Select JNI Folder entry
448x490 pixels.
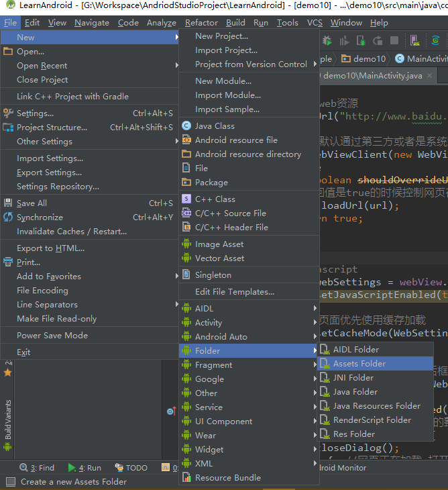[x=376, y=377]
